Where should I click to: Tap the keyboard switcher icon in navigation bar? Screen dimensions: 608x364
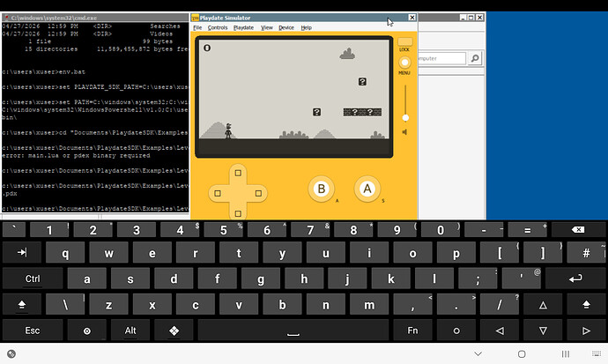(597, 353)
